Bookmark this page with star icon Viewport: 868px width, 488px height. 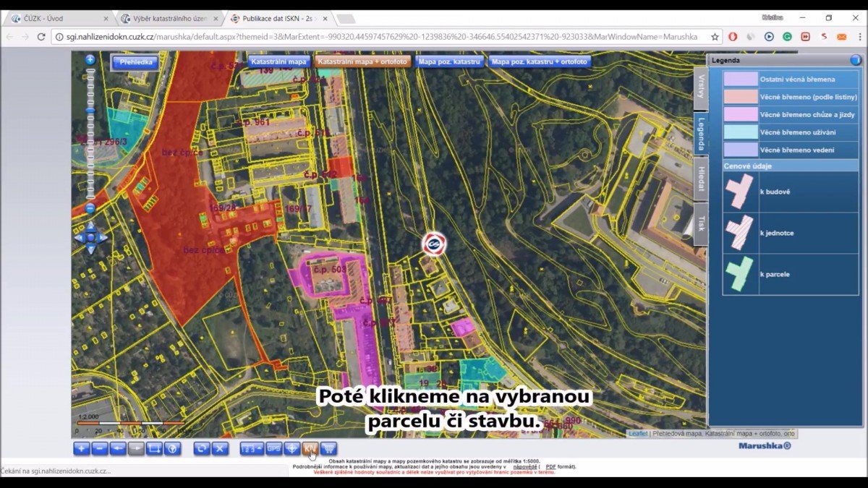[715, 36]
